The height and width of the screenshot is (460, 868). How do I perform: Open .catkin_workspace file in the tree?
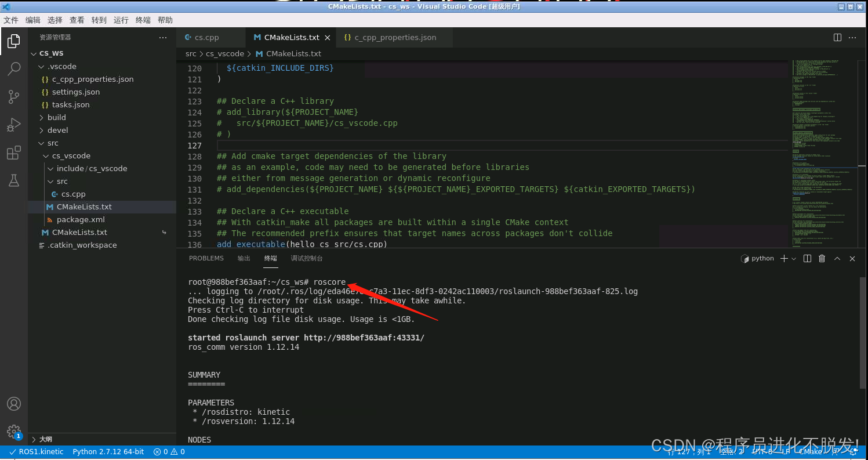tap(102, 245)
